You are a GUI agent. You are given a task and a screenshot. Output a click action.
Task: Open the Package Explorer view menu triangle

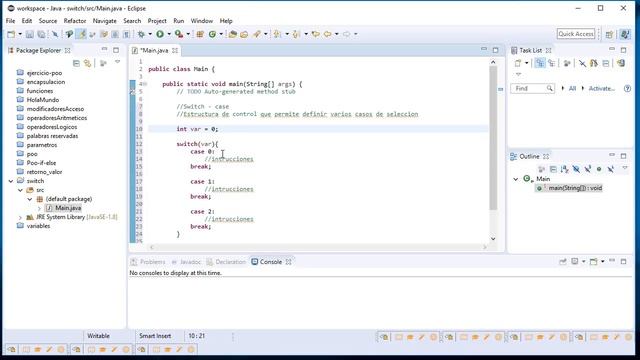click(x=118, y=62)
